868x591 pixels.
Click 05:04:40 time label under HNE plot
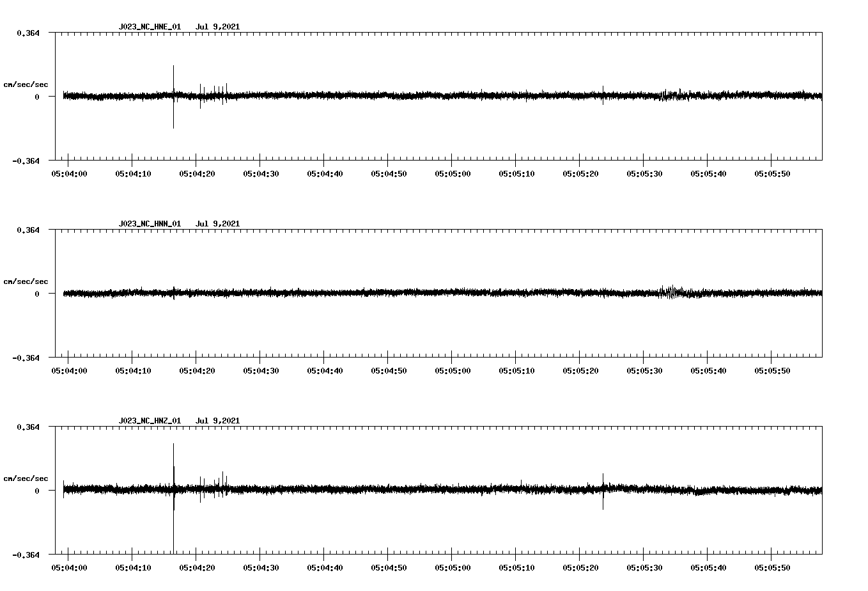tap(324, 174)
